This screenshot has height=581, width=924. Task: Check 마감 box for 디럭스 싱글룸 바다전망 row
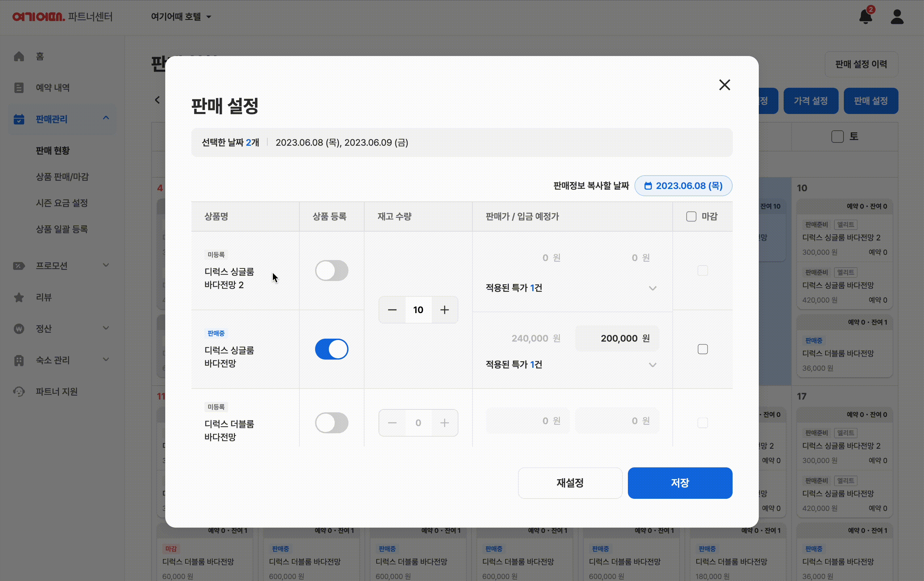pyautogui.click(x=702, y=349)
